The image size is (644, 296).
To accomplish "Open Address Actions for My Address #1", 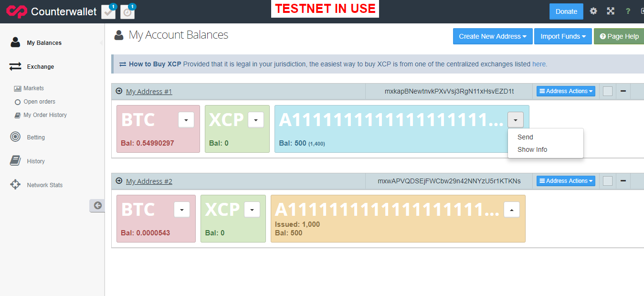I will coord(566,91).
